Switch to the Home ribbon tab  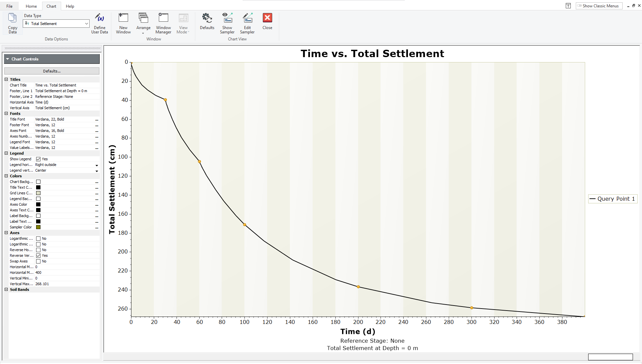click(31, 6)
